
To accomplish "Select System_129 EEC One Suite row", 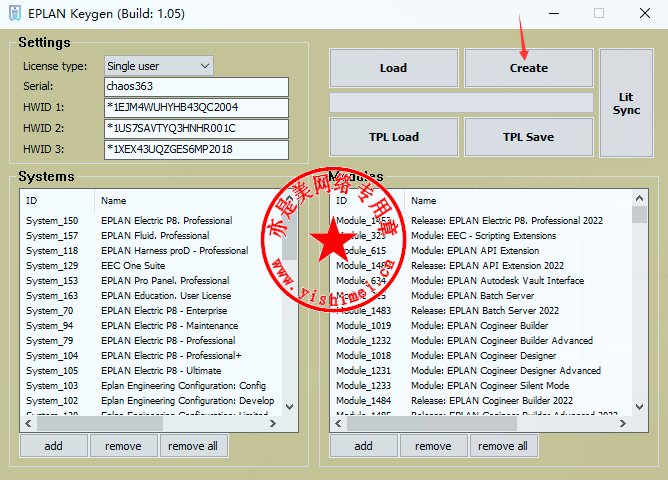I will 151,266.
